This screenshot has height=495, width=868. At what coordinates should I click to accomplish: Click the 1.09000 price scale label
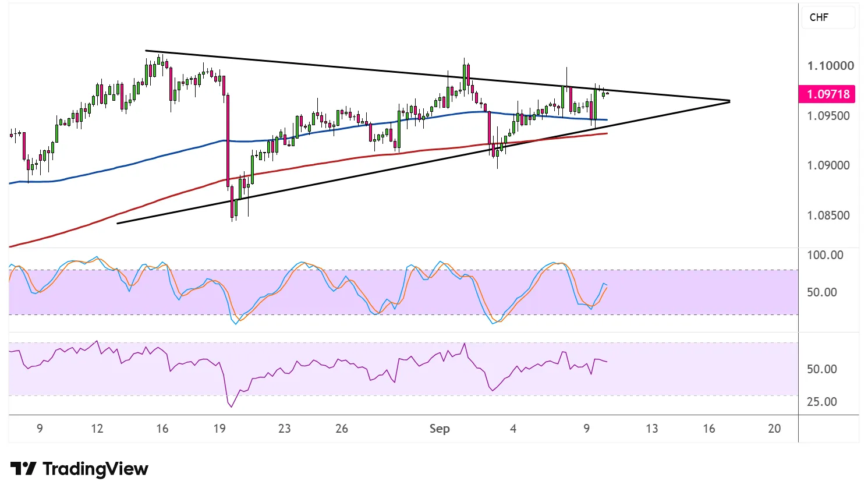(x=828, y=165)
